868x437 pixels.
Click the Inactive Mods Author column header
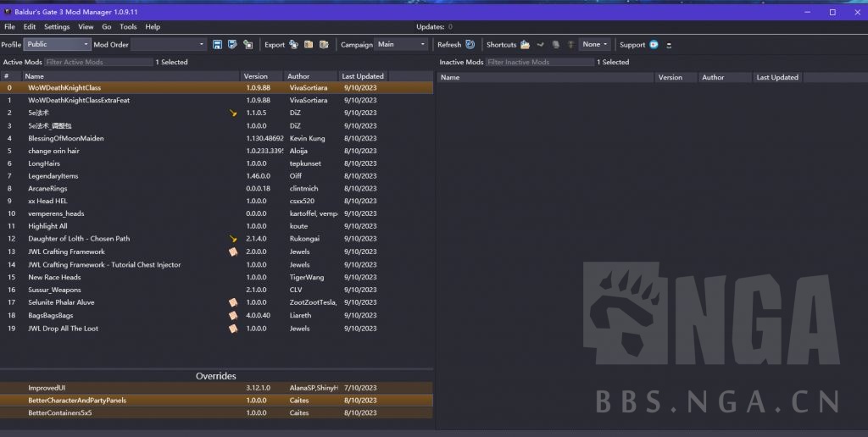(726, 77)
